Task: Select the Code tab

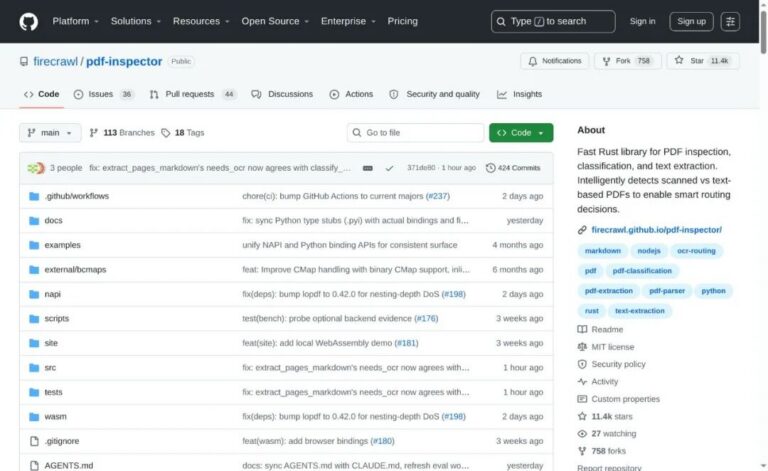Action: pyautogui.click(x=42, y=94)
